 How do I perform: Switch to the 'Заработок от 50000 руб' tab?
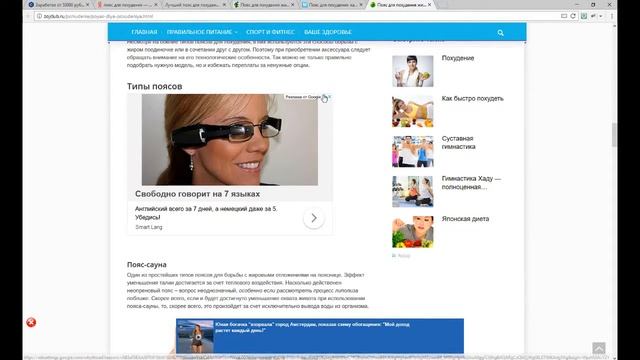tap(59, 5)
